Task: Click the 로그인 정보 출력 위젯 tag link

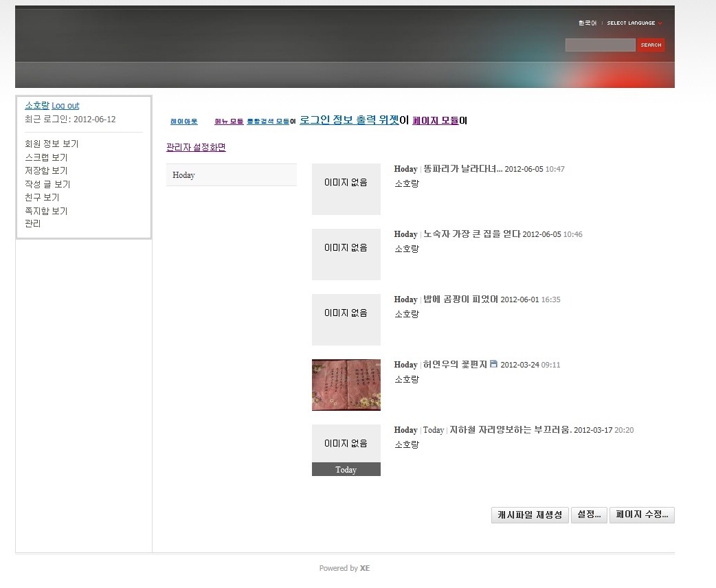Action: tap(349, 120)
